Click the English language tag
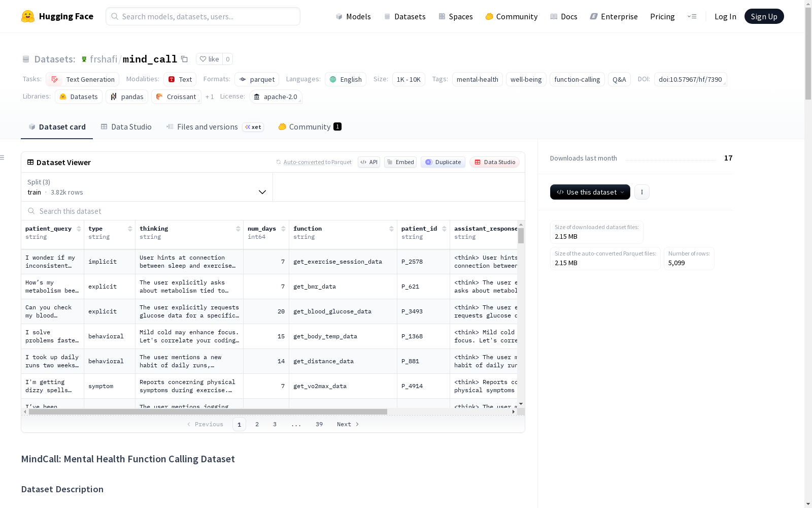The width and height of the screenshot is (812, 508). click(346, 79)
